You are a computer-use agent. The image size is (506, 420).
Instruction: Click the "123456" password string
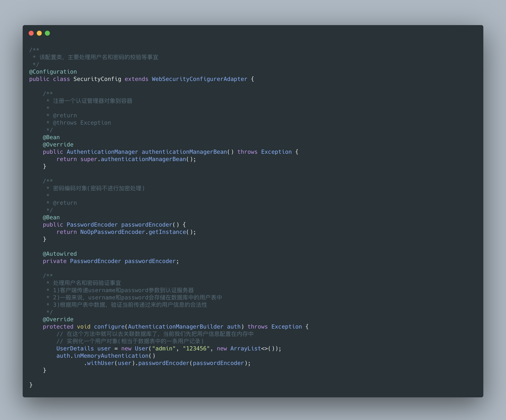click(196, 348)
